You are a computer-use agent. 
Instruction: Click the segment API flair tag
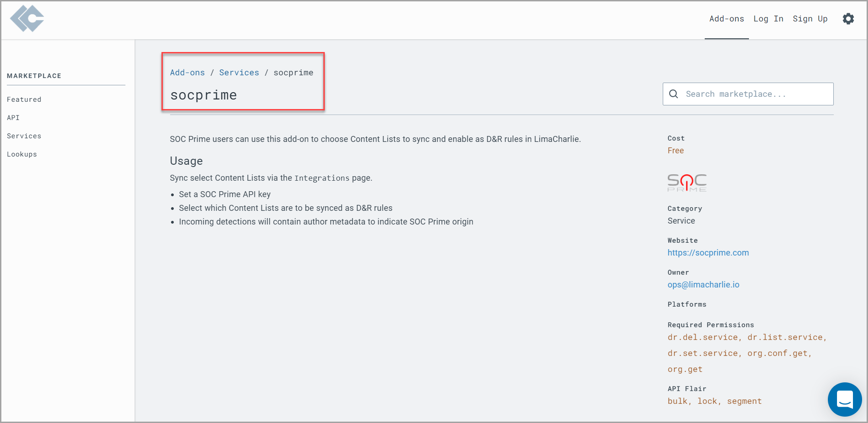coord(744,401)
